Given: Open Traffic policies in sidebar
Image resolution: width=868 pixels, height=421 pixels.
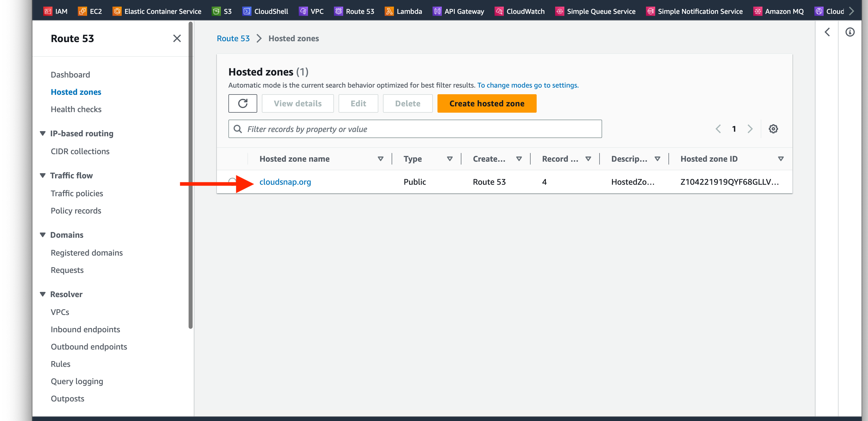Looking at the screenshot, I should click(x=77, y=193).
